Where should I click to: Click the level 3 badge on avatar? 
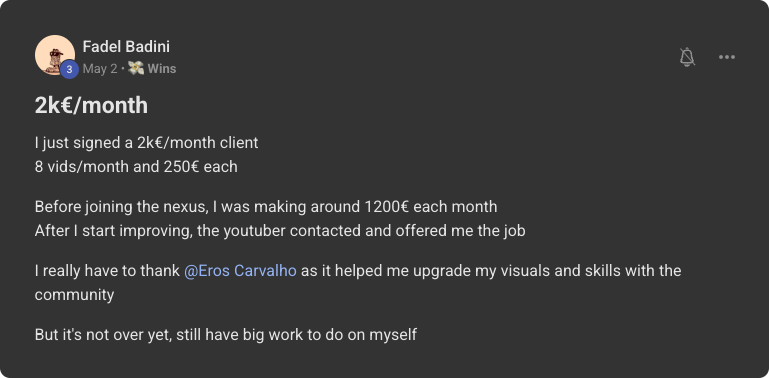tap(69, 69)
